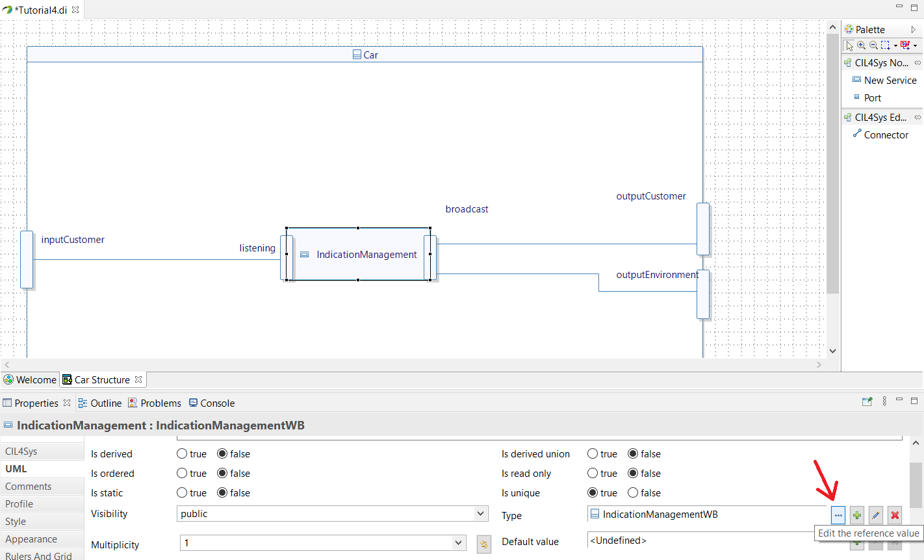The width and height of the screenshot is (924, 560).
Task: Switch to the Welcome tab
Action: 30,380
